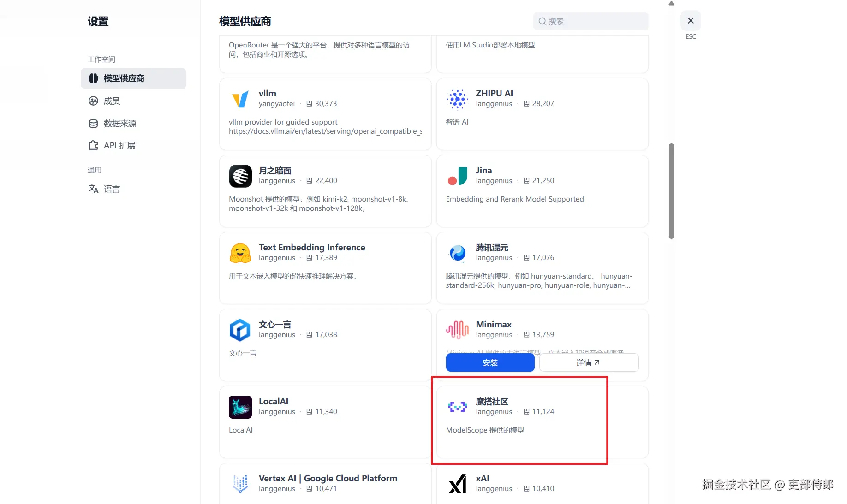This screenshot has height=504, width=847.
Task: Click the Text Embedding Inference emoji logo
Action: point(240,253)
